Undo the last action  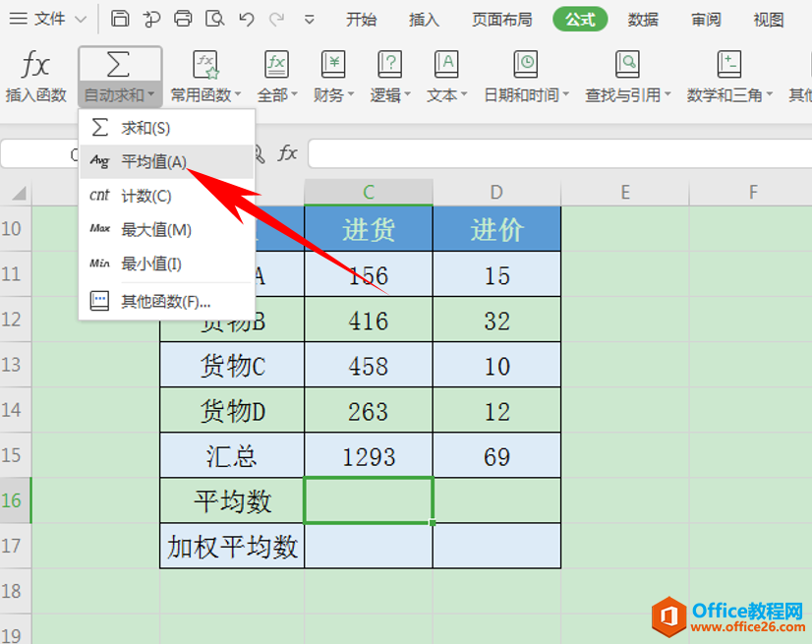(247, 19)
